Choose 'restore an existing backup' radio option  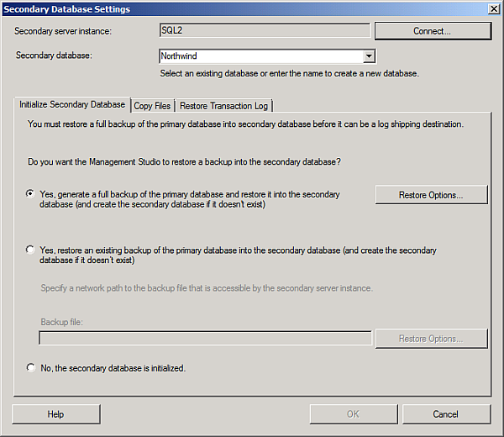31,250
